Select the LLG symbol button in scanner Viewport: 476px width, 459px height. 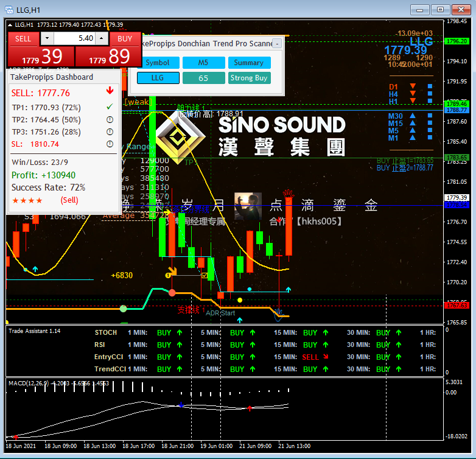tap(158, 78)
